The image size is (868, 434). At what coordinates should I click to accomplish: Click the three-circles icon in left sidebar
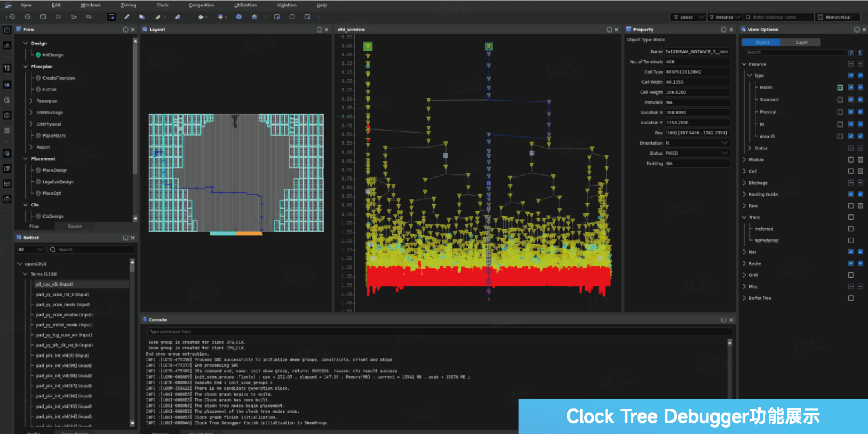tap(7, 45)
